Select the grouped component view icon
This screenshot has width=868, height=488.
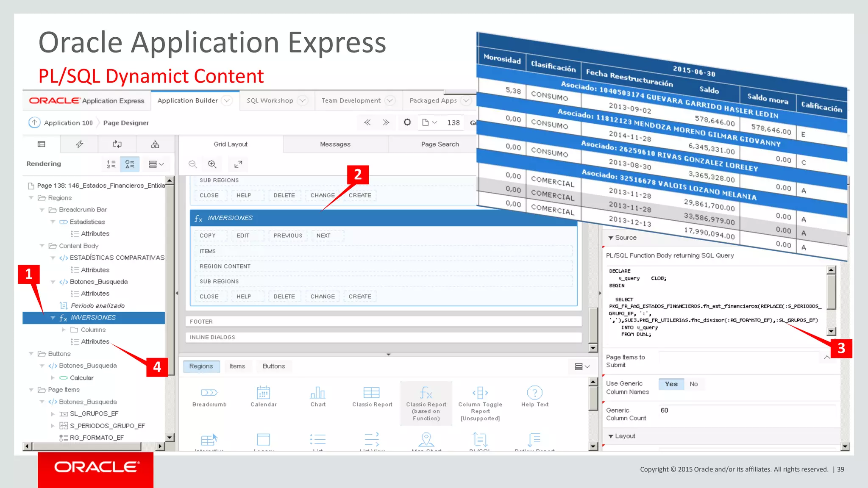pyautogui.click(x=130, y=164)
